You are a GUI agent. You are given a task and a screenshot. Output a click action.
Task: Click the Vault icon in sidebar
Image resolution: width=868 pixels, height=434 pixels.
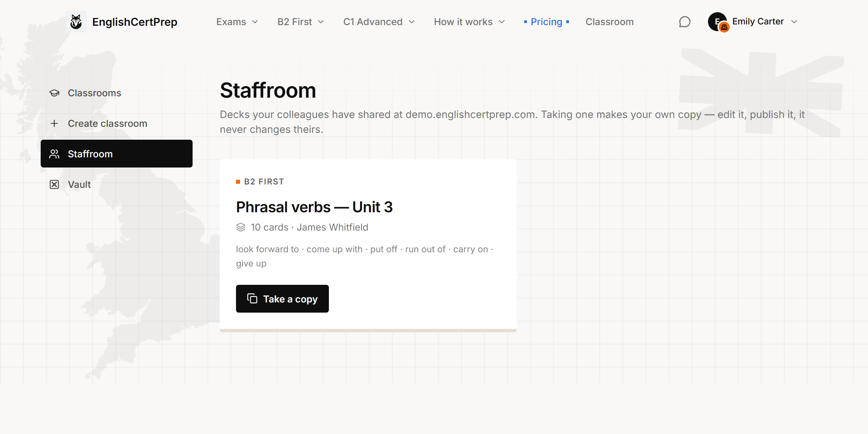coord(54,184)
